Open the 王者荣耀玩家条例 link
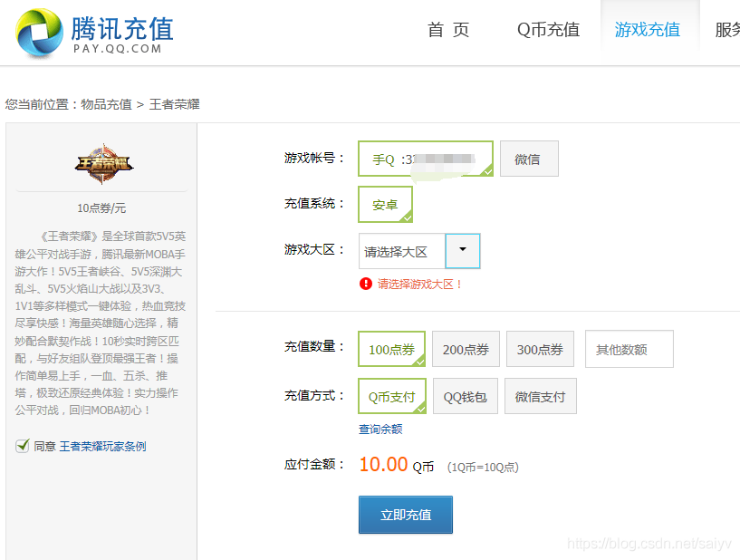The width and height of the screenshot is (740, 560). (x=103, y=446)
